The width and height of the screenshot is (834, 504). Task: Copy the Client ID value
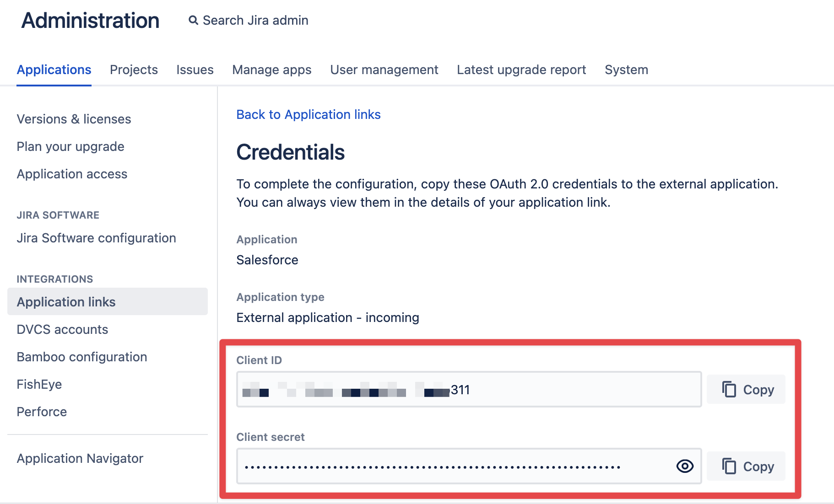pos(746,390)
